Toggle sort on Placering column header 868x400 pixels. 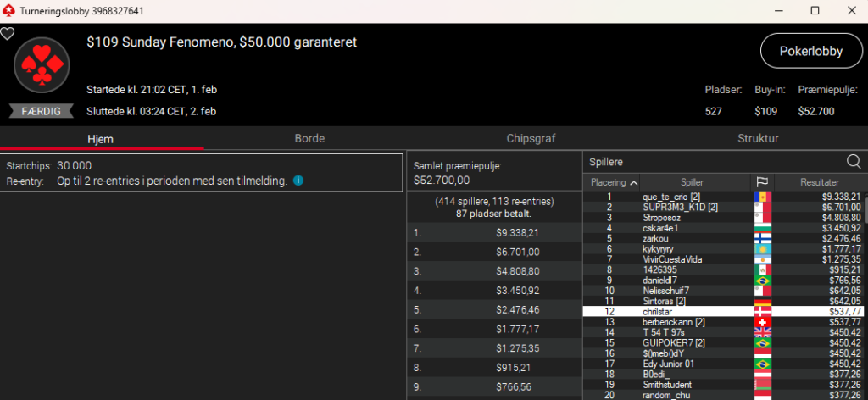point(612,182)
